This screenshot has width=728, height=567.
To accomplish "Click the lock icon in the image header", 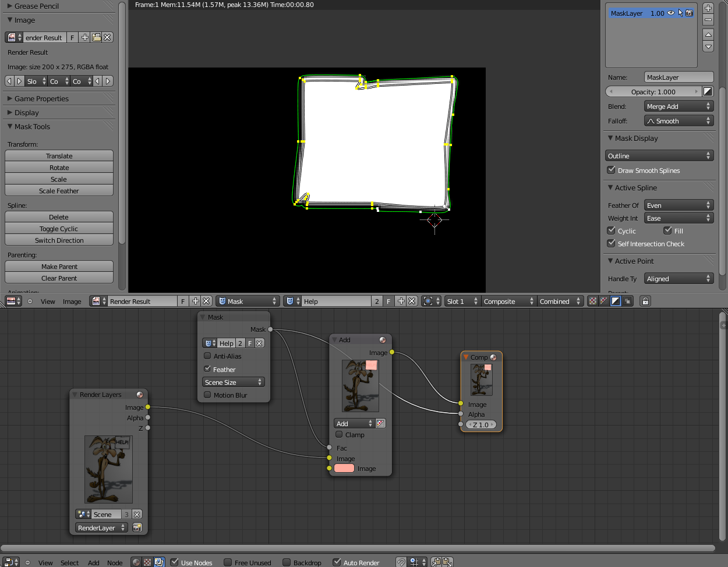I will point(645,301).
